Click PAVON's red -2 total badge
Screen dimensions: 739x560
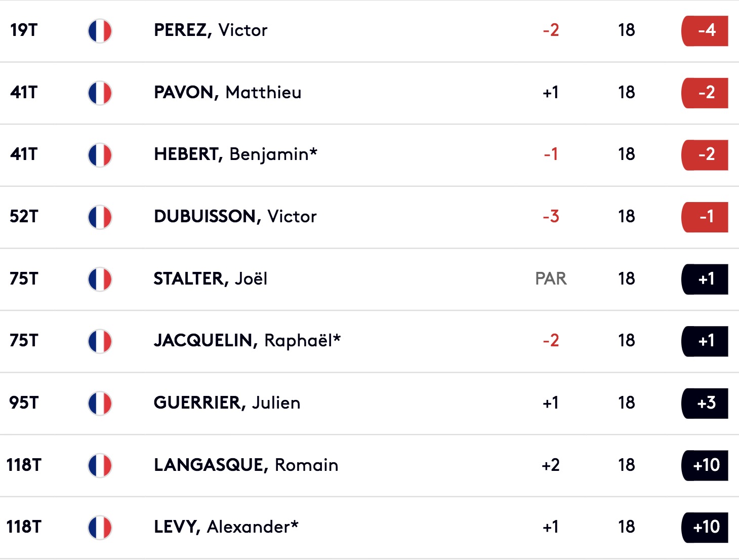coord(705,93)
